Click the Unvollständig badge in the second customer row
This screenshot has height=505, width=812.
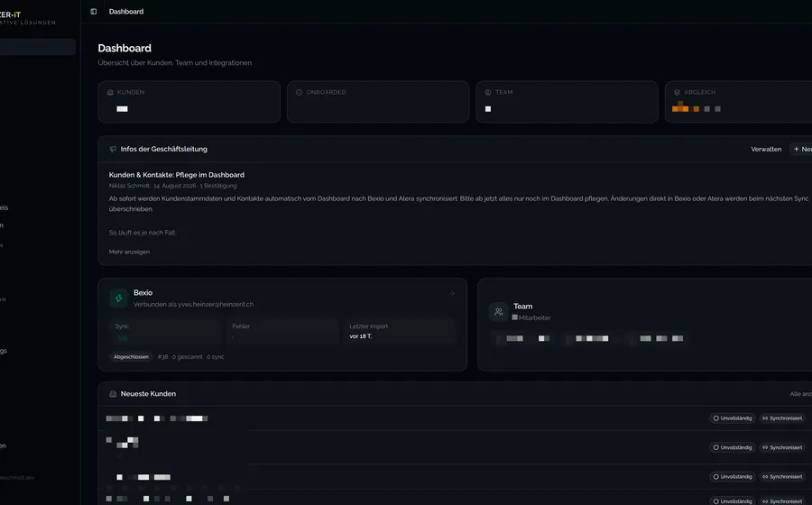point(733,447)
